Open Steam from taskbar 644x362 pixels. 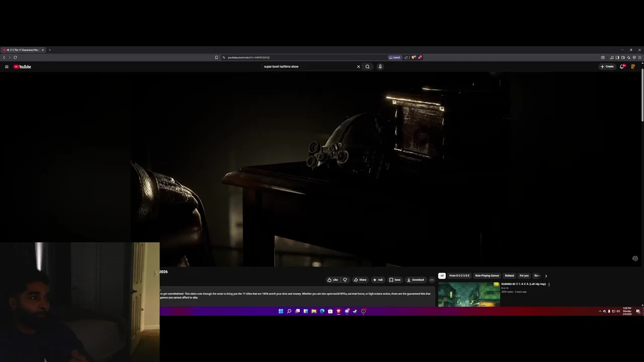[x=355, y=311]
